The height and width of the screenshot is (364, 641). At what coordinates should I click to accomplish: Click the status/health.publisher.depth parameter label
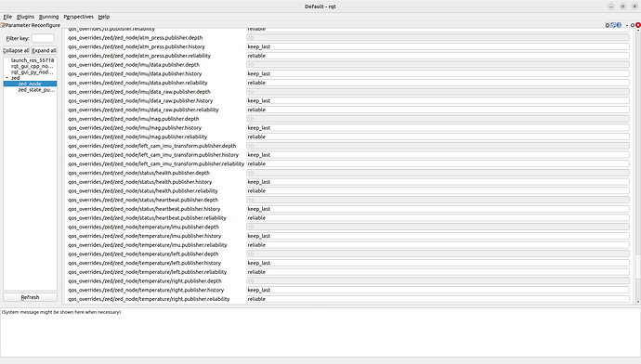(x=139, y=173)
